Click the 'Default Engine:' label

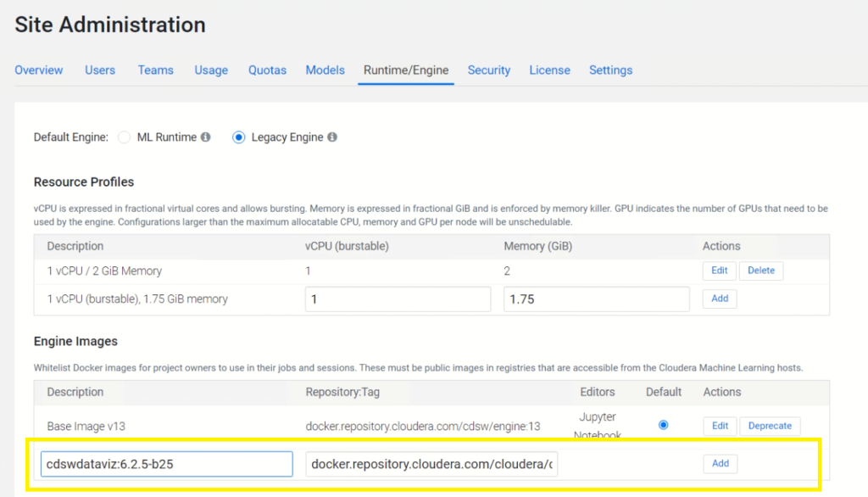pos(71,137)
